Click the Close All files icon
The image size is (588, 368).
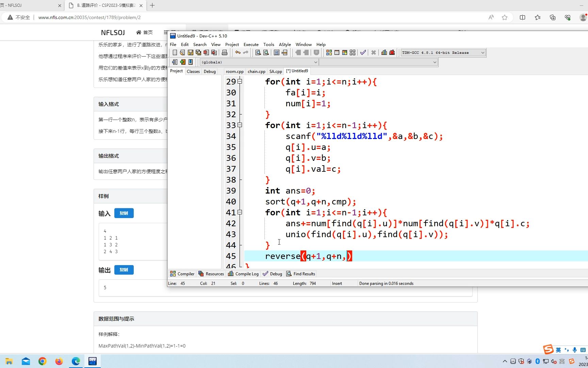point(214,52)
